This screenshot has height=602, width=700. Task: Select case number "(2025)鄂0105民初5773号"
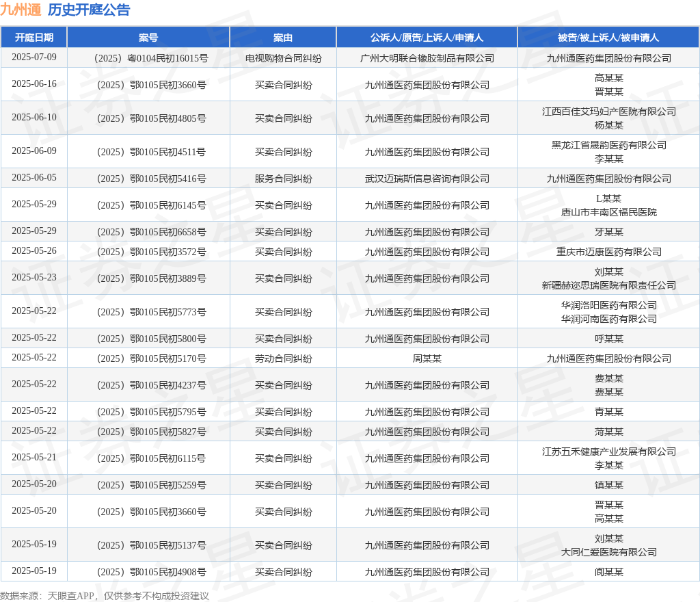pos(151,312)
